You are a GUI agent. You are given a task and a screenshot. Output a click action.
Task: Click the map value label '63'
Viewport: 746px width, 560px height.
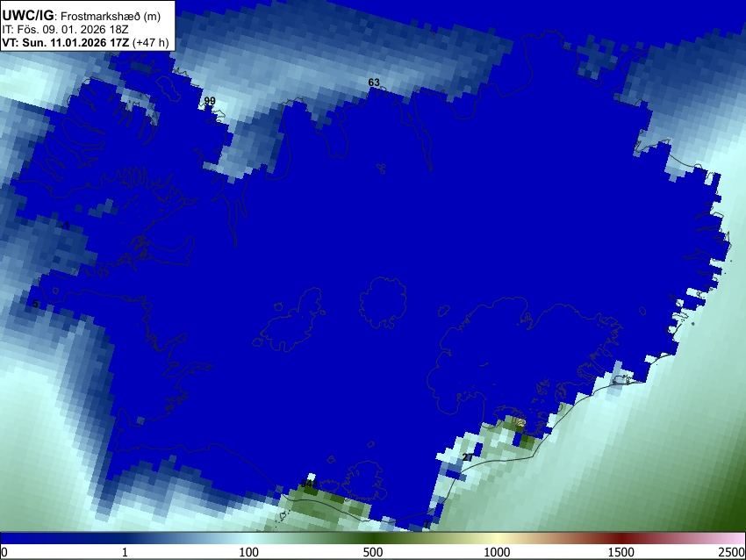click(x=374, y=83)
